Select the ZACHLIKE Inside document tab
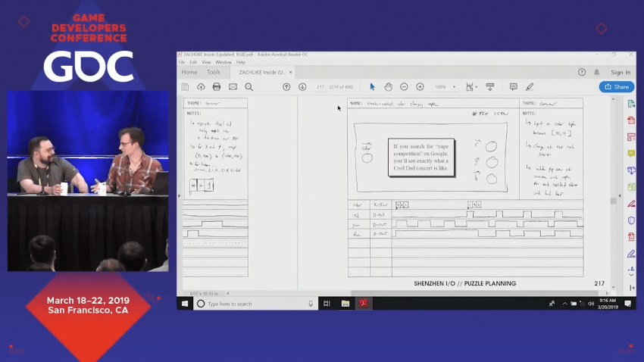The height and width of the screenshot is (362, 644). tap(261, 72)
